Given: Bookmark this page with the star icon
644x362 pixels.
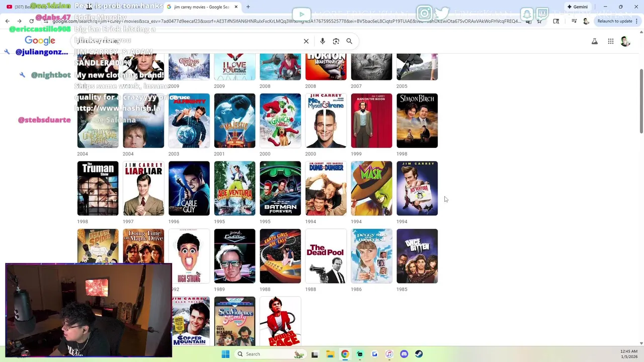Looking at the screenshot, I should [539, 21].
